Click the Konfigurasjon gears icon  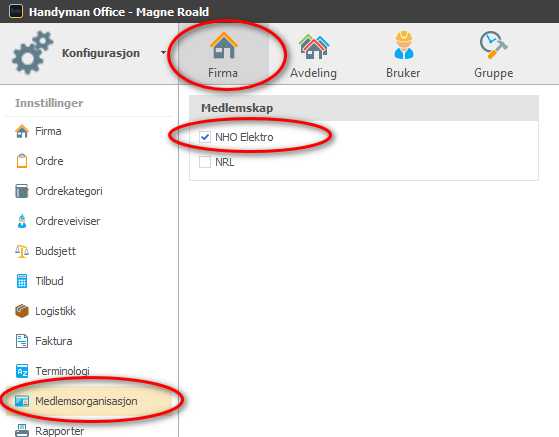[32, 53]
